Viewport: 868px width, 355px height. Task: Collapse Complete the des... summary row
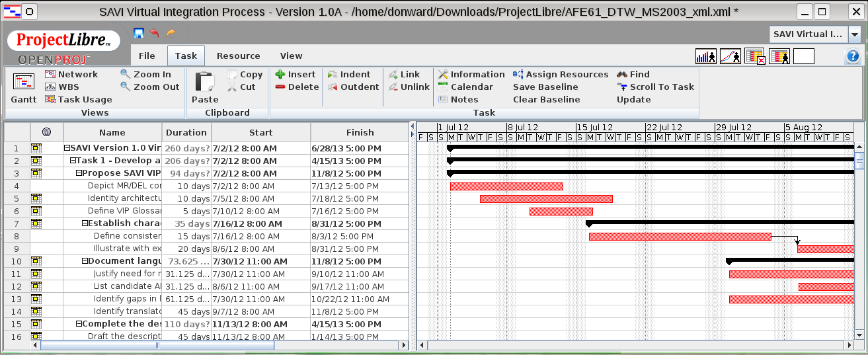coord(79,324)
